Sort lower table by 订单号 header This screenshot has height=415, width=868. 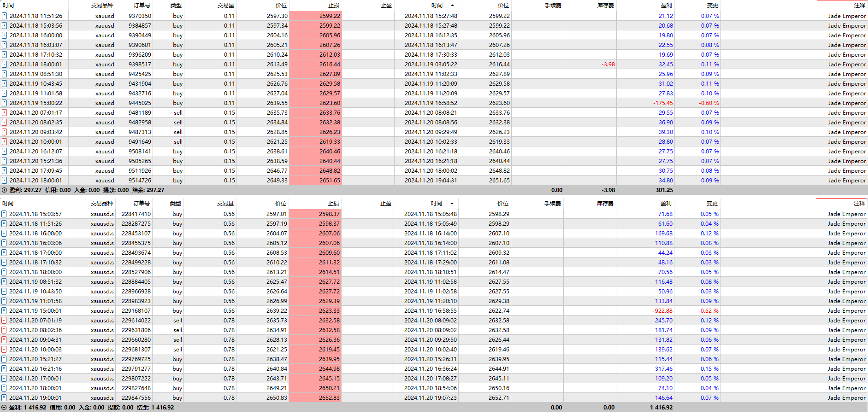coord(142,204)
